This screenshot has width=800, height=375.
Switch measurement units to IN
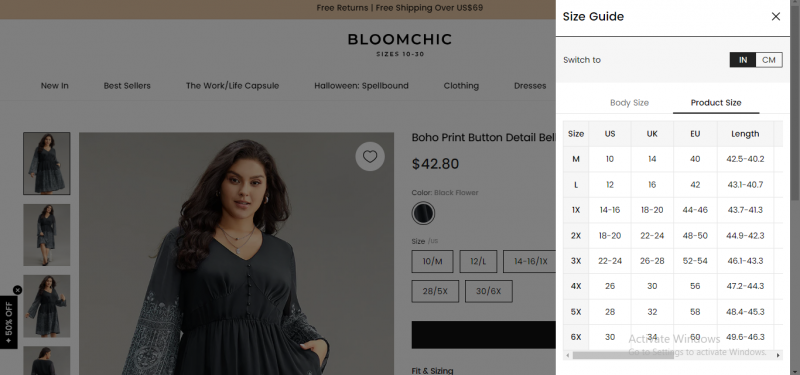click(743, 60)
